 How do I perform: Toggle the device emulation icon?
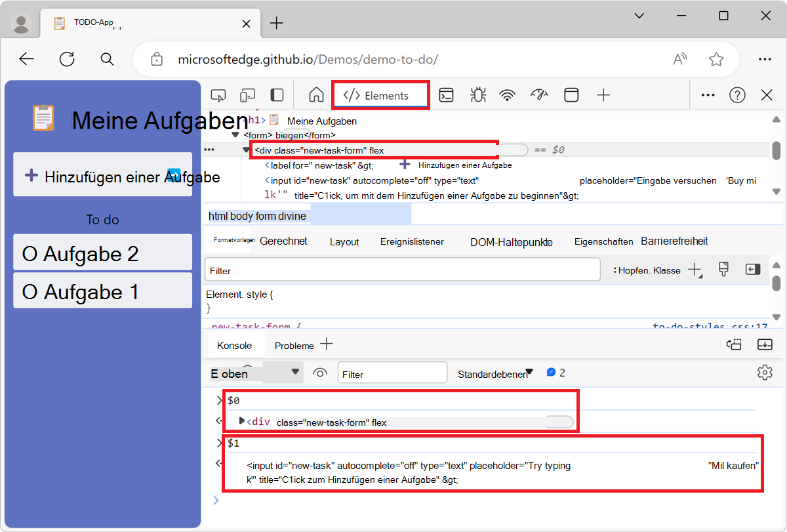pyautogui.click(x=247, y=94)
